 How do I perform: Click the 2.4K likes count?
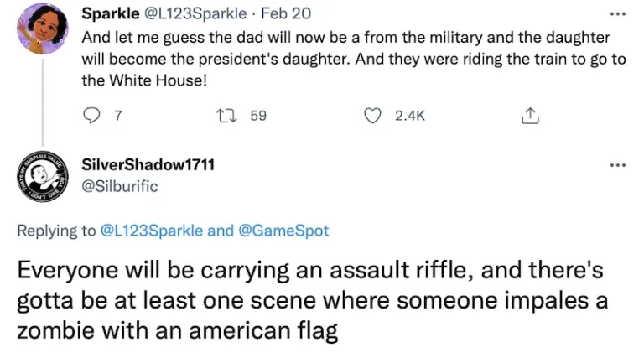coord(409,117)
